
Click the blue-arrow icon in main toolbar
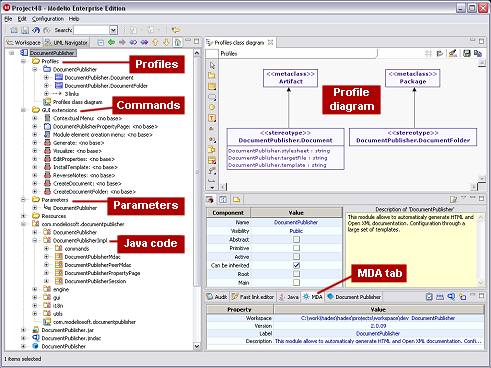coord(36,30)
